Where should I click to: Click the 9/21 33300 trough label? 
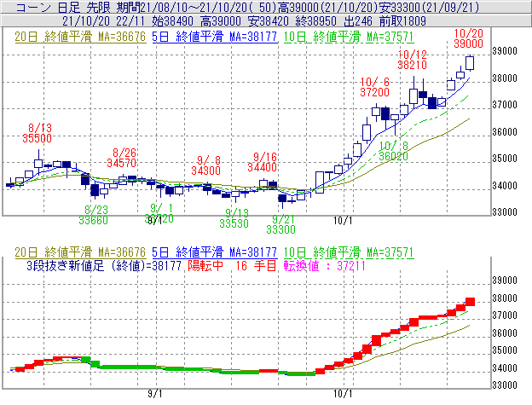280,224
